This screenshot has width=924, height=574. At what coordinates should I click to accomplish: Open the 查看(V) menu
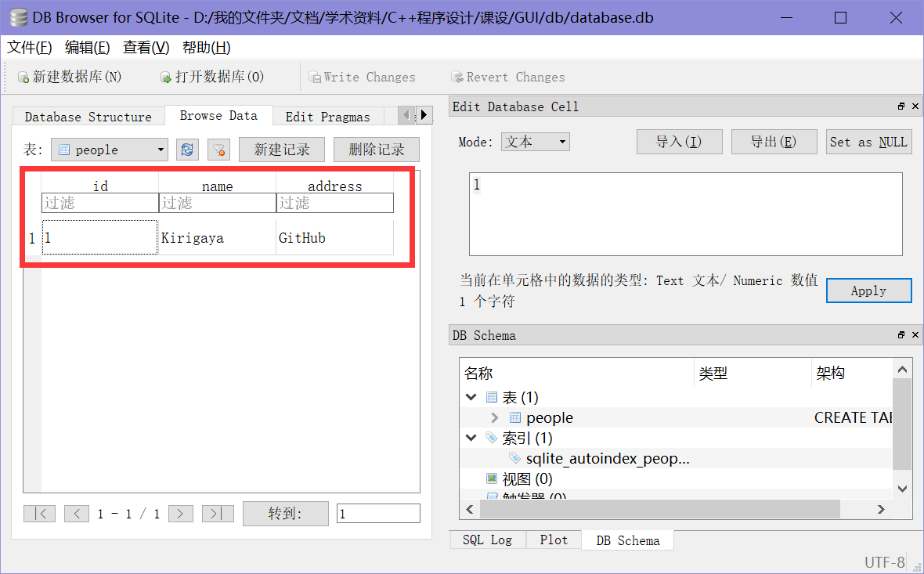pyautogui.click(x=146, y=47)
